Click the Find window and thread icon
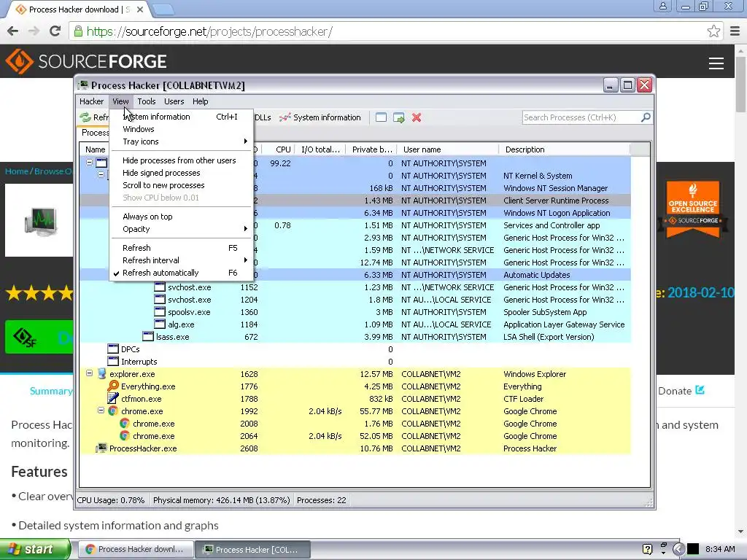Viewport: 747px width, 560px height. (399, 117)
